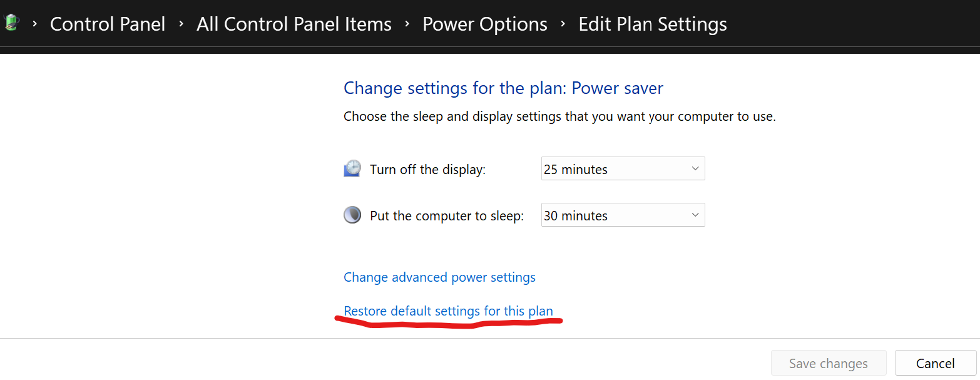Viewport: 980px width, 380px height.
Task: Navigate to Power Options via breadcrumb
Action: 484,24
